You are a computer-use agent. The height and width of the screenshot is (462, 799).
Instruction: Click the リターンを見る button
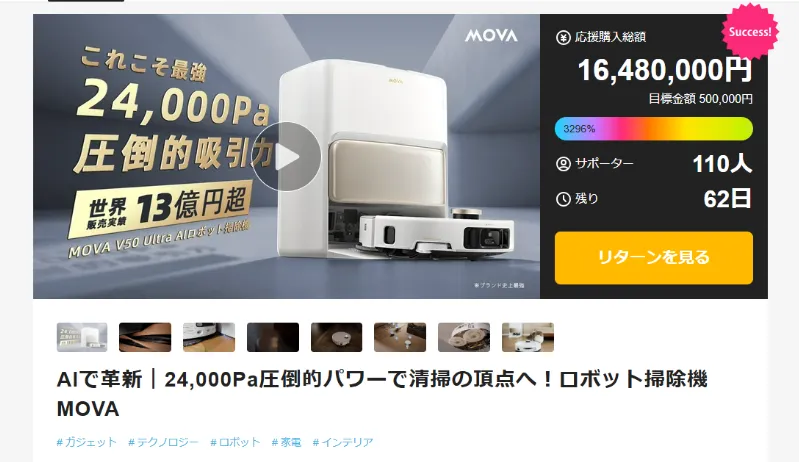[x=654, y=258]
